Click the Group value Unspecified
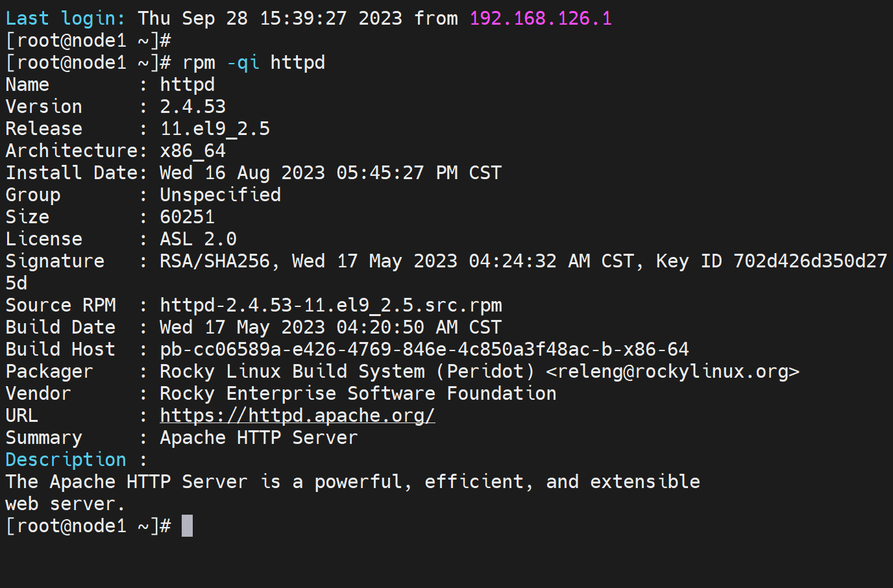The image size is (893, 588). 220,195
